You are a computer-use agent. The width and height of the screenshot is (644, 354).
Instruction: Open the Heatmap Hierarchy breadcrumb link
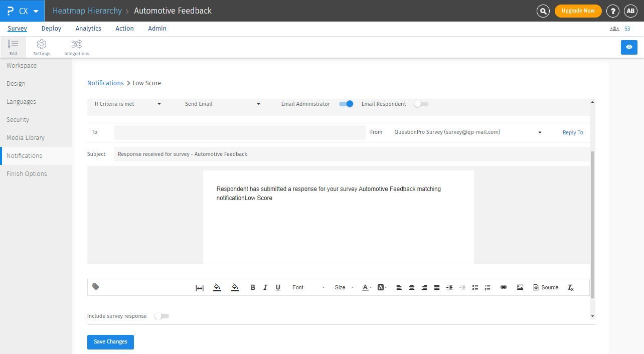click(87, 11)
